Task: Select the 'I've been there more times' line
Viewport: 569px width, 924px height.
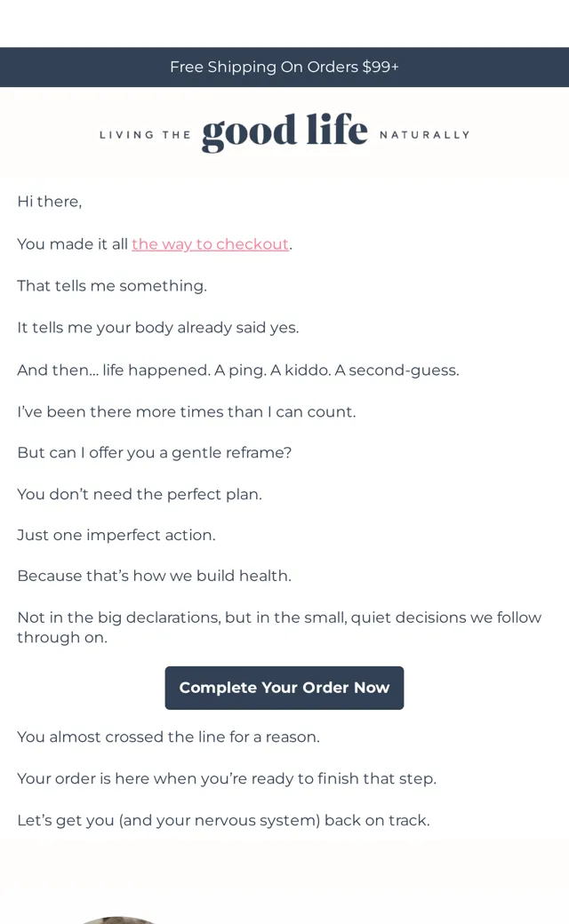Action: pyautogui.click(x=187, y=411)
